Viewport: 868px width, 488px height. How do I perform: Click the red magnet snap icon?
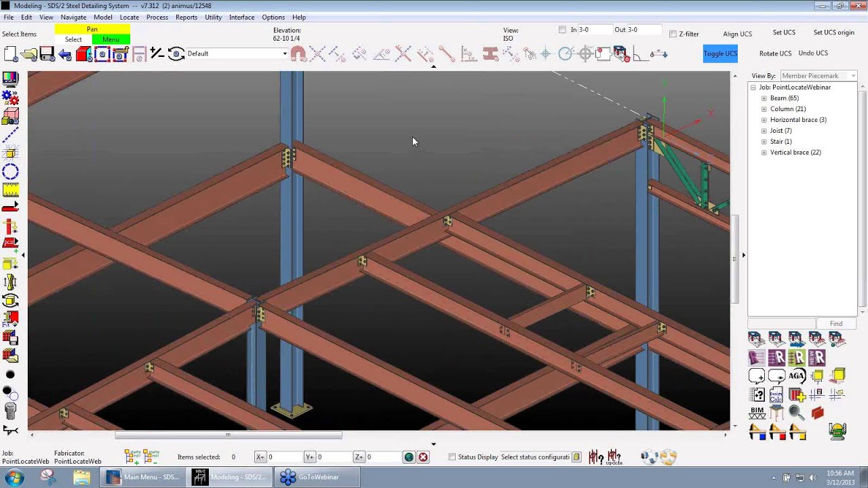click(x=298, y=54)
